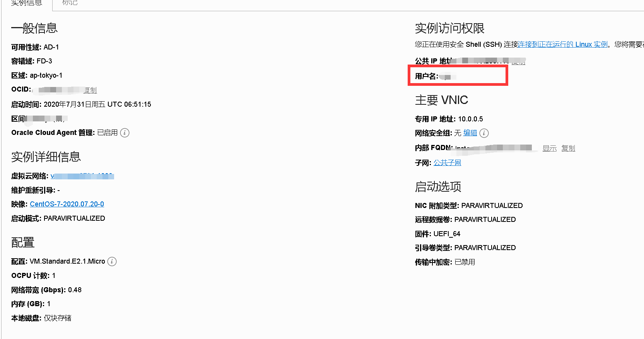Open the blurred 虚拟云网络 link
Image resolution: width=644 pixels, height=339 pixels.
click(x=82, y=176)
